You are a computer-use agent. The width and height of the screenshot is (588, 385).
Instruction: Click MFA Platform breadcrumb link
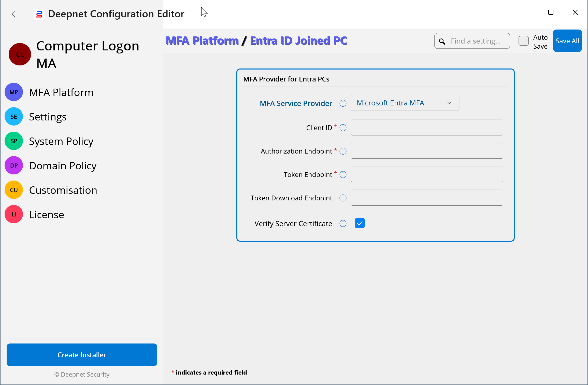click(x=202, y=41)
